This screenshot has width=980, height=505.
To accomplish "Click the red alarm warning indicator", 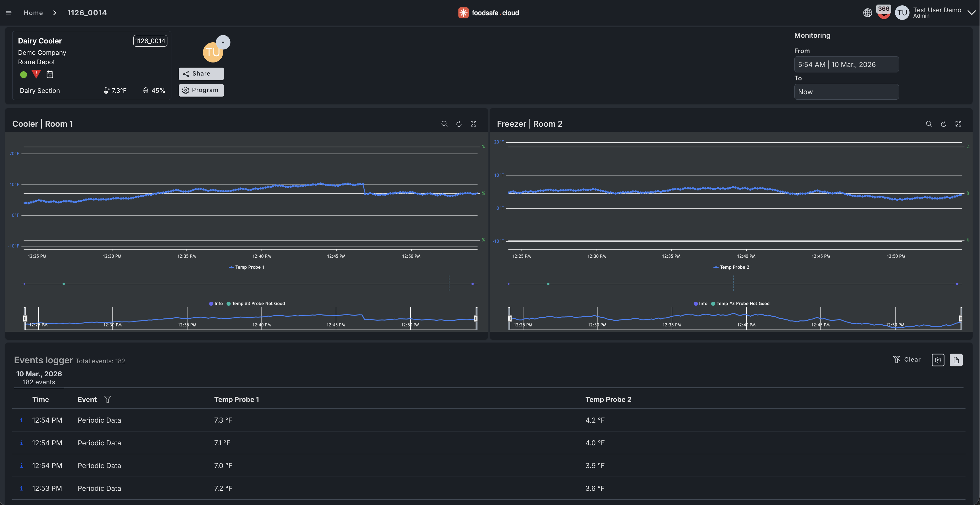I will click(36, 74).
